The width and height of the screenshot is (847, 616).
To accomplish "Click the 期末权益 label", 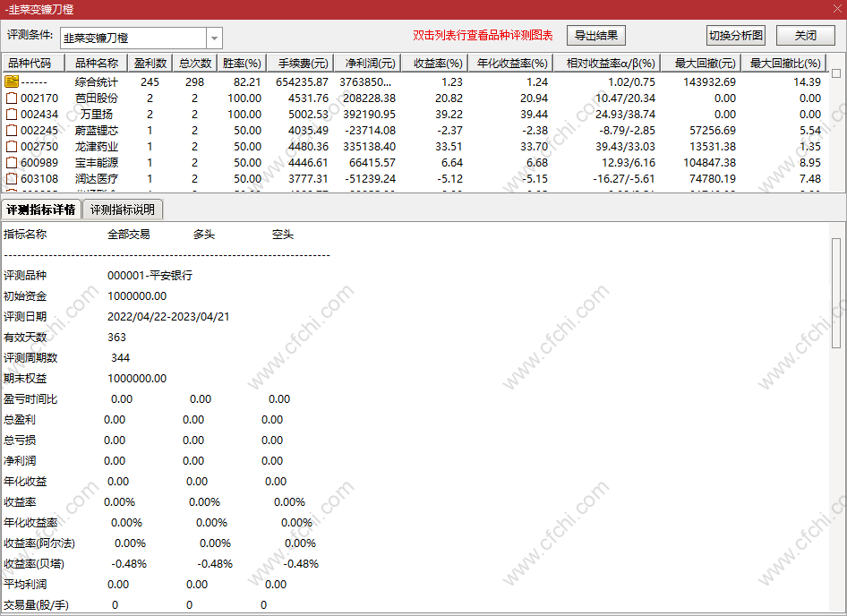I will pos(25,378).
